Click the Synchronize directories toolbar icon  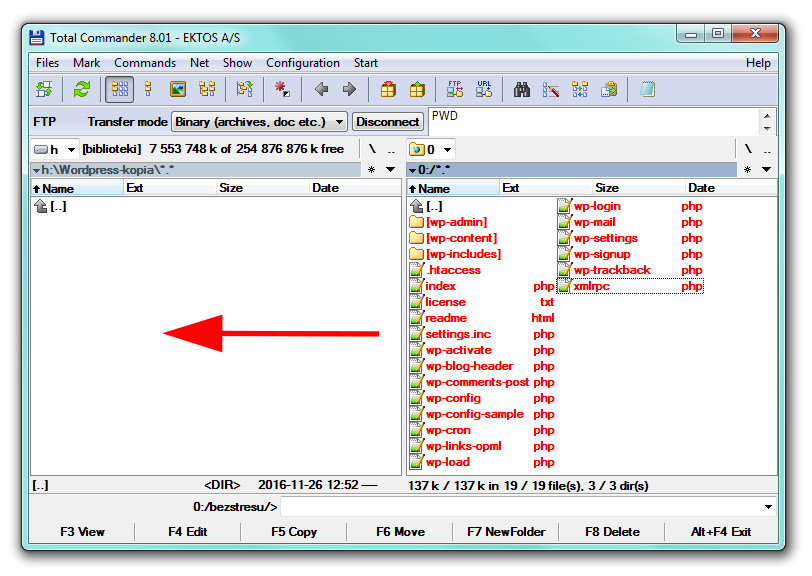tap(580, 90)
